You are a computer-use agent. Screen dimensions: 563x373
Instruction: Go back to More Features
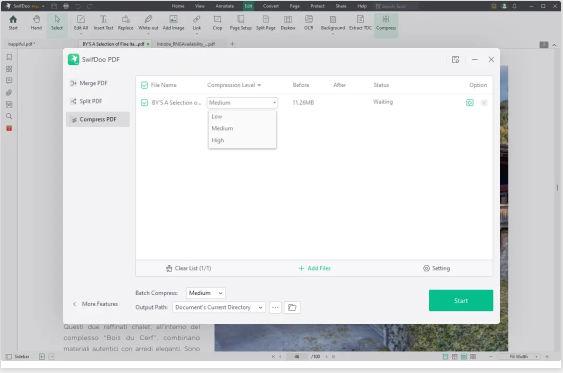click(x=96, y=304)
